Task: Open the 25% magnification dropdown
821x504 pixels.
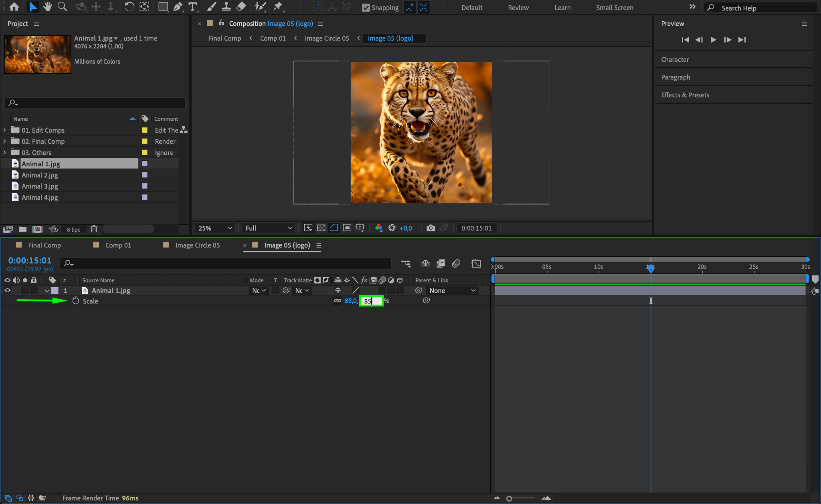Action: coord(215,228)
